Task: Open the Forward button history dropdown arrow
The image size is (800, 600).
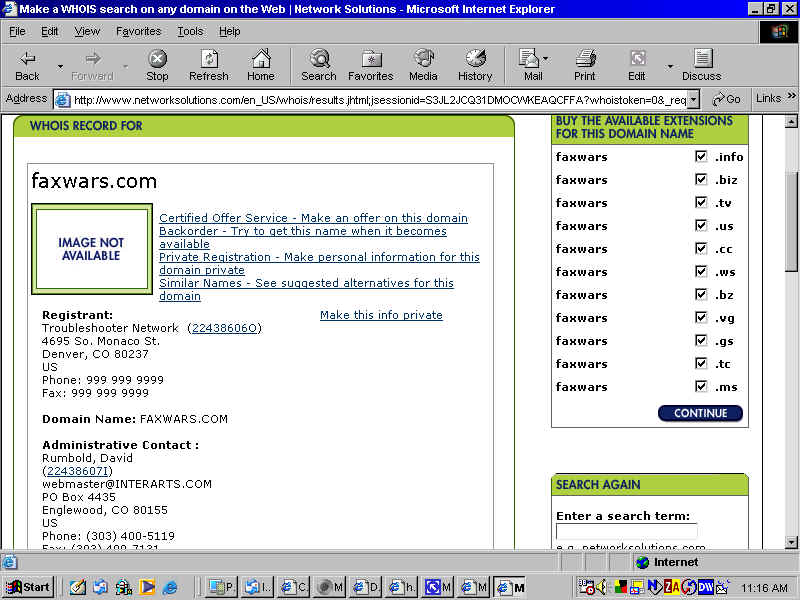Action: (x=126, y=66)
